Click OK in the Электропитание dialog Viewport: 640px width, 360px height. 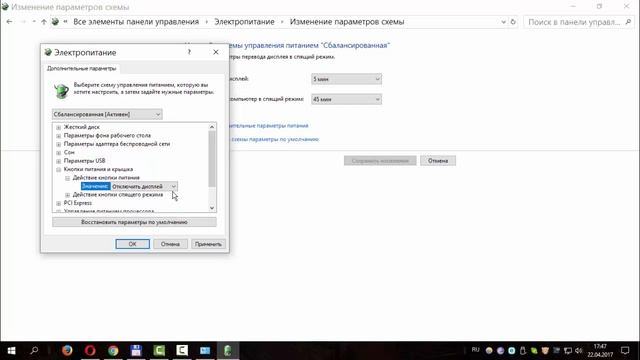[x=133, y=244]
